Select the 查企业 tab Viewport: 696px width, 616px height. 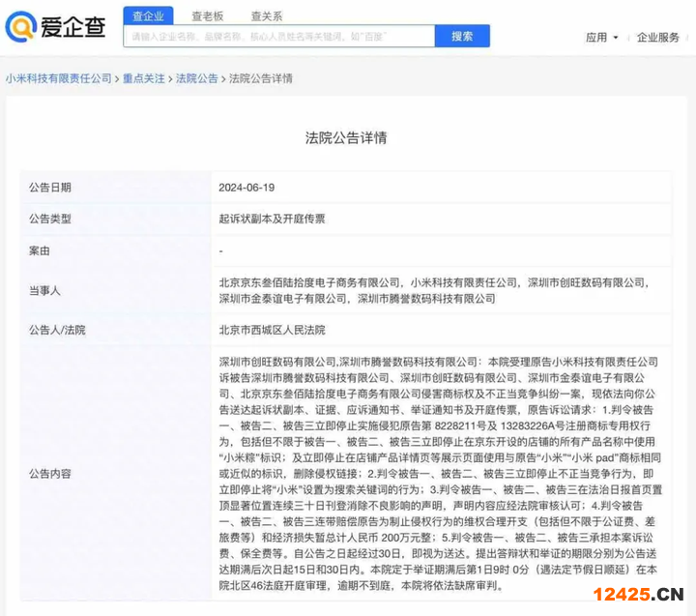click(148, 16)
